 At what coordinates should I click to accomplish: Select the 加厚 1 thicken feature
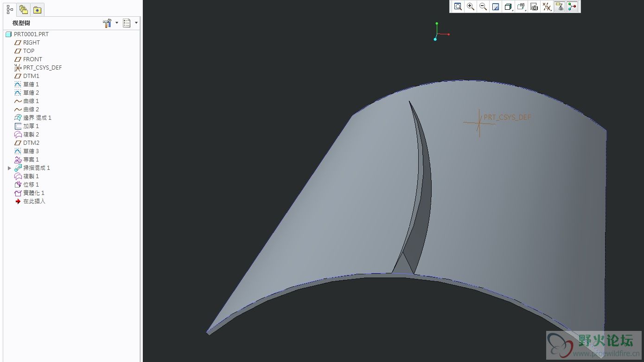coord(27,126)
